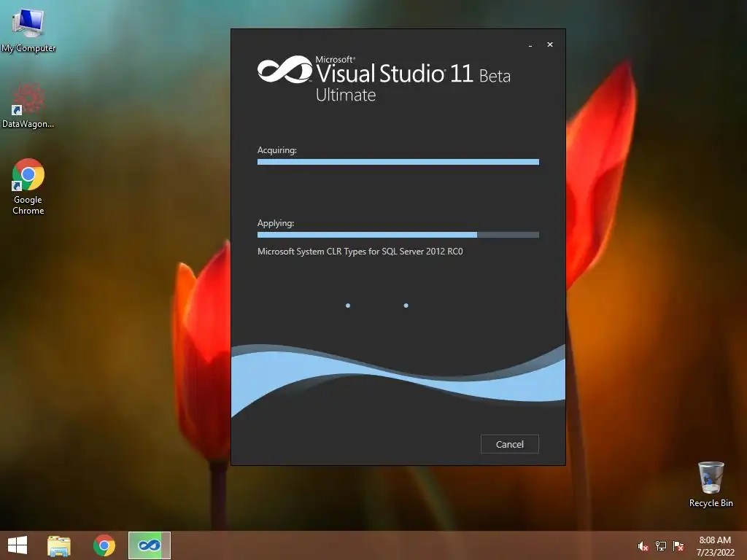Image resolution: width=747 pixels, height=560 pixels.
Task: Minimize the Visual Studio installer window
Action: [530, 44]
